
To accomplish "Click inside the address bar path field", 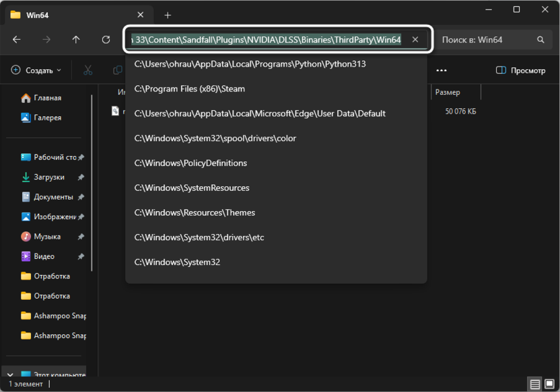I will point(267,40).
